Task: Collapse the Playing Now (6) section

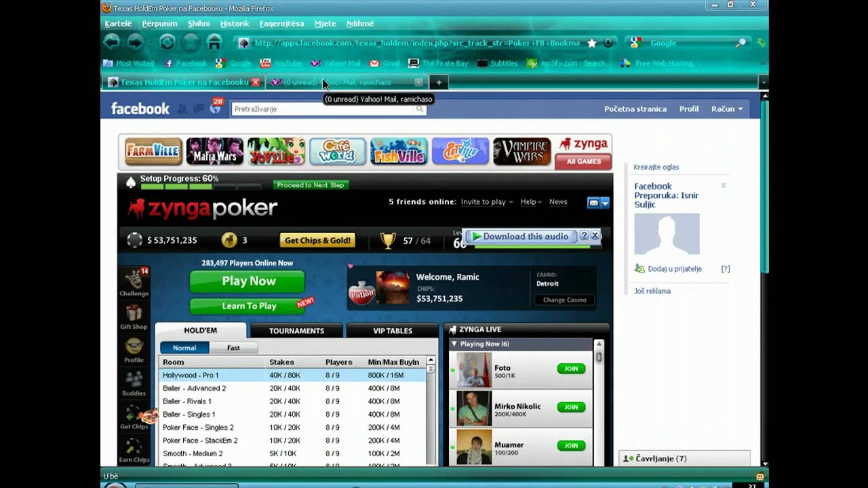Action: [x=454, y=344]
